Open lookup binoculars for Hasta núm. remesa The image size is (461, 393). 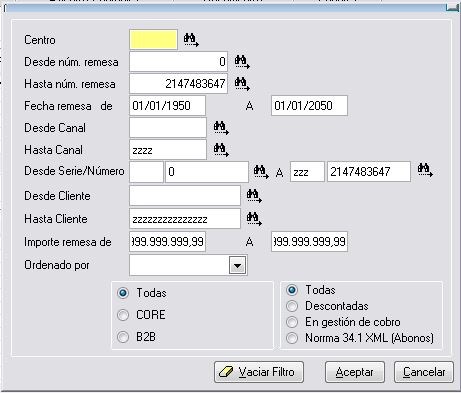[242, 84]
